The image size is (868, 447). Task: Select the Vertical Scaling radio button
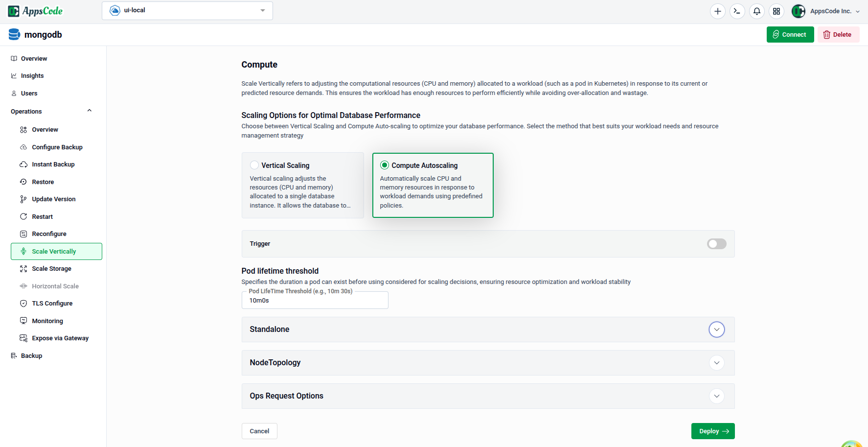click(x=254, y=165)
